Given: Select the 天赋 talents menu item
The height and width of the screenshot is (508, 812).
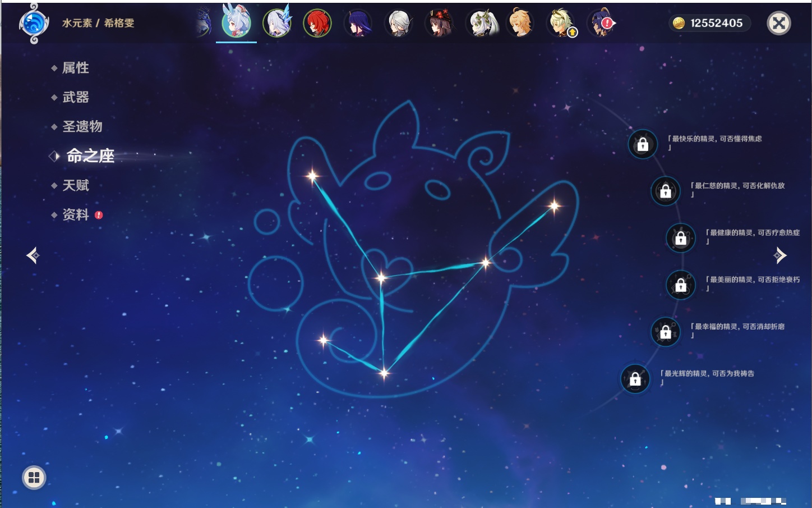Looking at the screenshot, I should (x=75, y=185).
